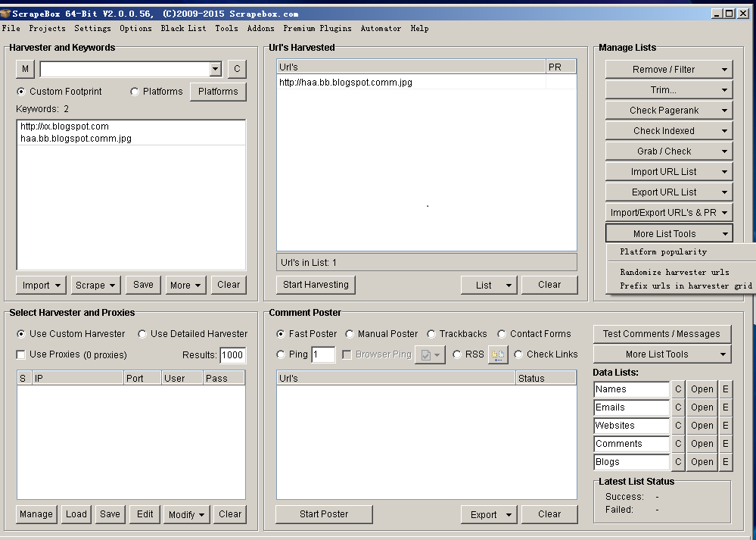Viewport: 756px width, 540px height.
Task: Open the Comment Poster More List Tools dropdown
Action: pos(661,354)
